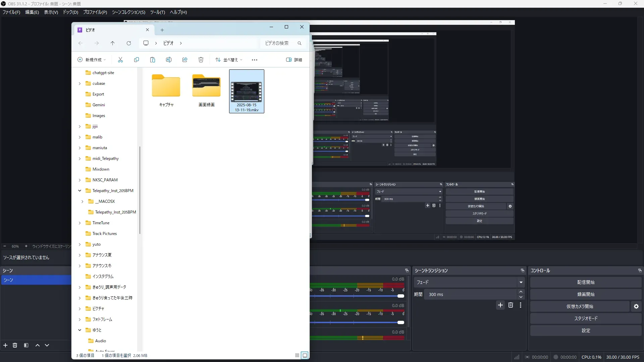
Task: Collapse the Telepathy_Inst_205BPM folder tree
Action: [80, 191]
